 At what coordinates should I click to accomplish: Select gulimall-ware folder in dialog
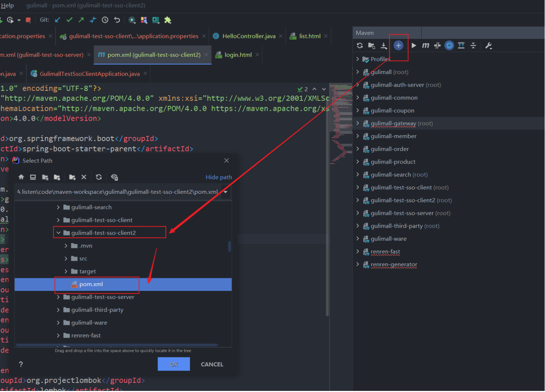[x=89, y=323]
